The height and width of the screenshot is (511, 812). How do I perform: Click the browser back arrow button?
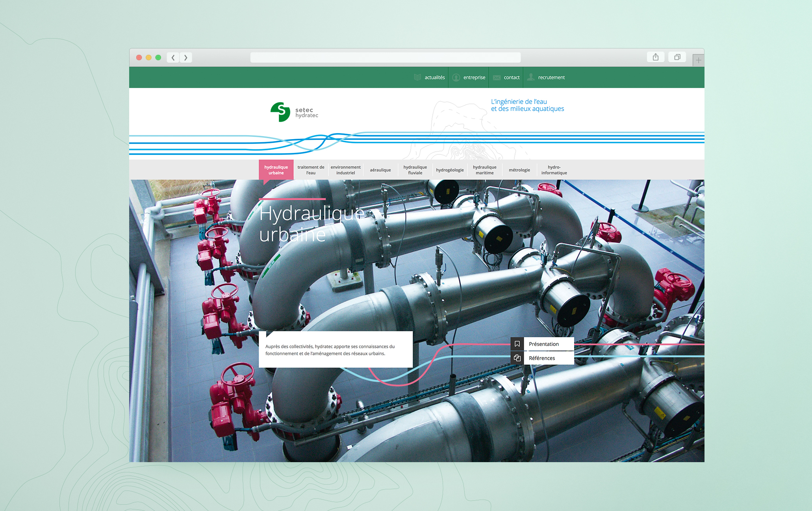pos(173,58)
